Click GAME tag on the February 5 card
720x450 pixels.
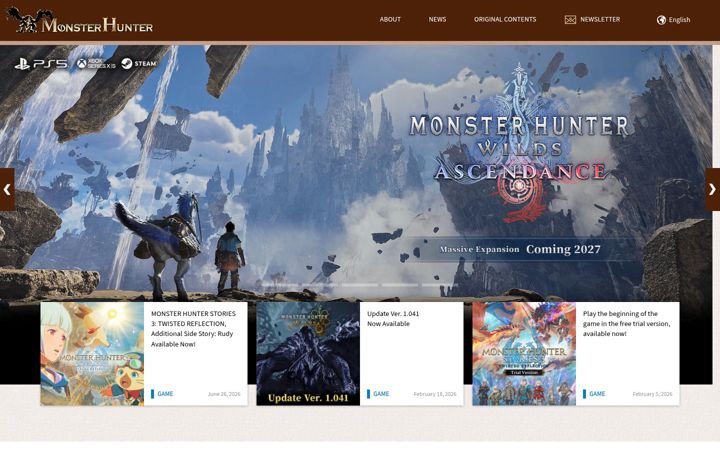(x=594, y=394)
